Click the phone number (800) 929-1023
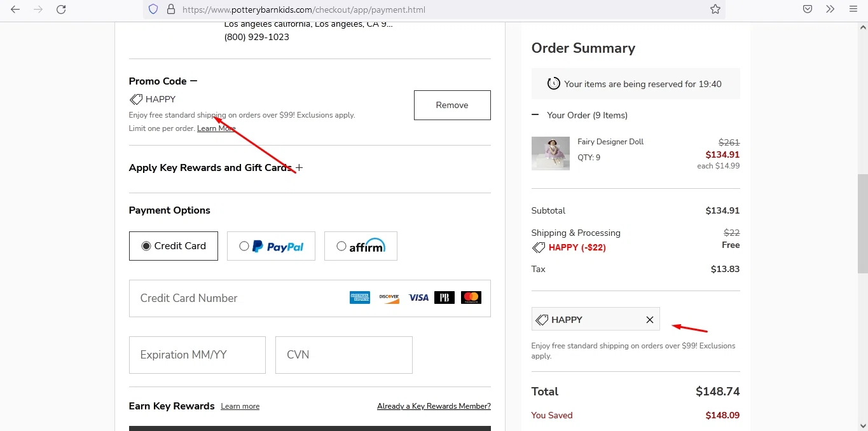868x431 pixels. [x=257, y=38]
